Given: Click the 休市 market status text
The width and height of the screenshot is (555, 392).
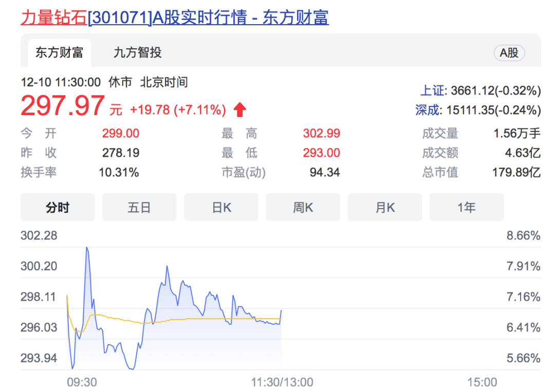Looking at the screenshot, I should tap(120, 82).
